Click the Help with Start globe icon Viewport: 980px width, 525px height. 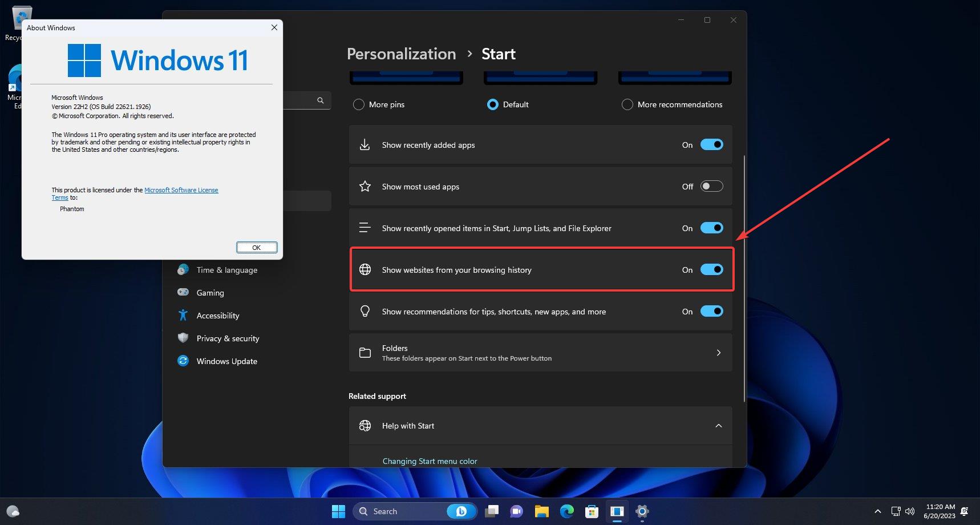pos(365,426)
